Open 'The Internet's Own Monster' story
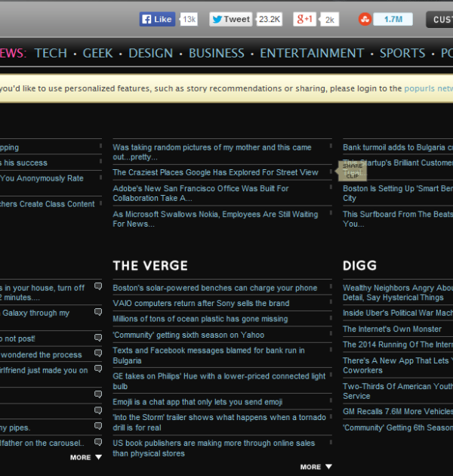453x476 pixels. (392, 329)
